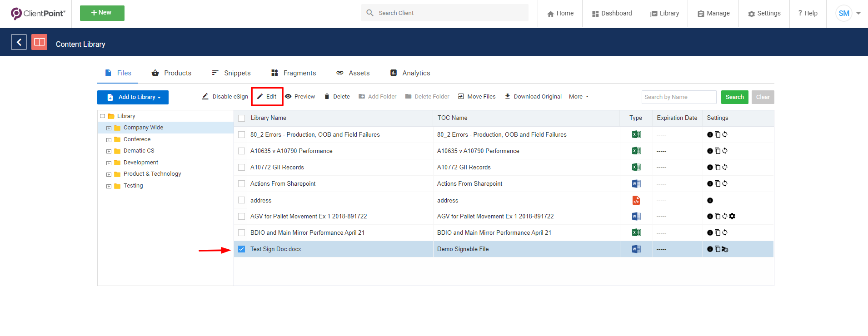Click info icon for Test Sign Doc.docx
This screenshot has height=336, width=868.
click(710, 249)
